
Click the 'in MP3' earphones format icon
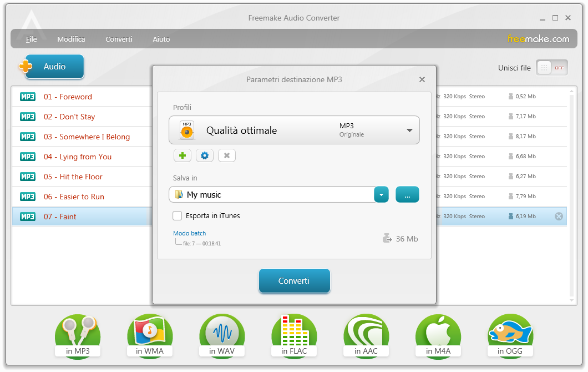(x=78, y=336)
